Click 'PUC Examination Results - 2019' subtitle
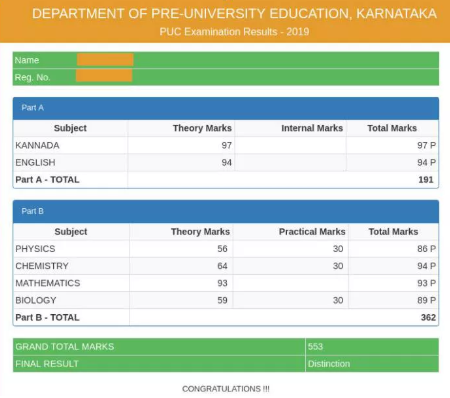 click(x=234, y=32)
